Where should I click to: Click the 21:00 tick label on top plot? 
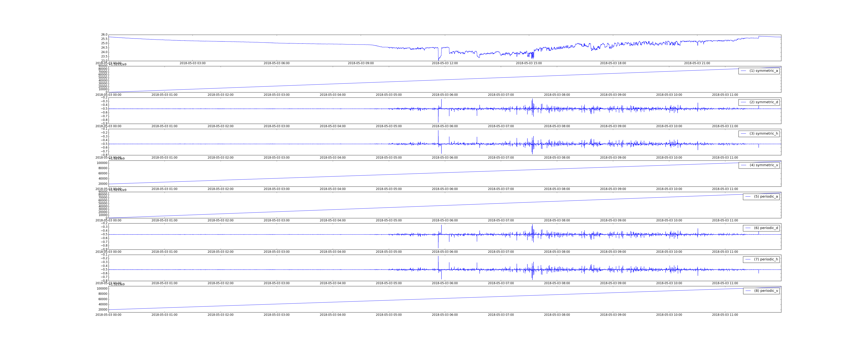click(x=697, y=63)
